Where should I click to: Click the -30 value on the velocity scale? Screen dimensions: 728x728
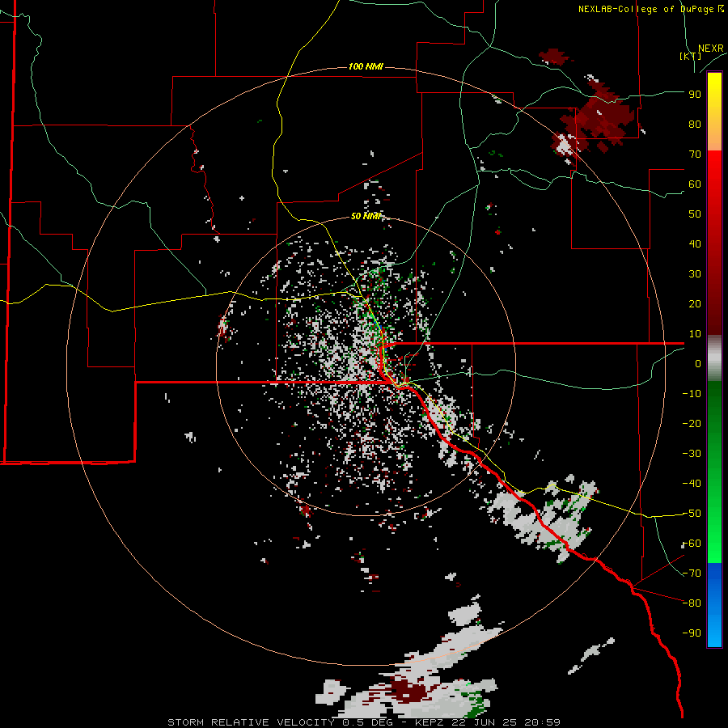click(692, 454)
